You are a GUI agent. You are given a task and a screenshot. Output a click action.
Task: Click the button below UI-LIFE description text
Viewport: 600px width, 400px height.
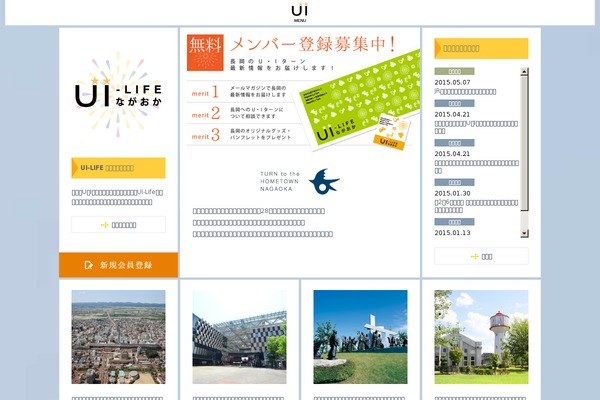pyautogui.click(x=118, y=225)
